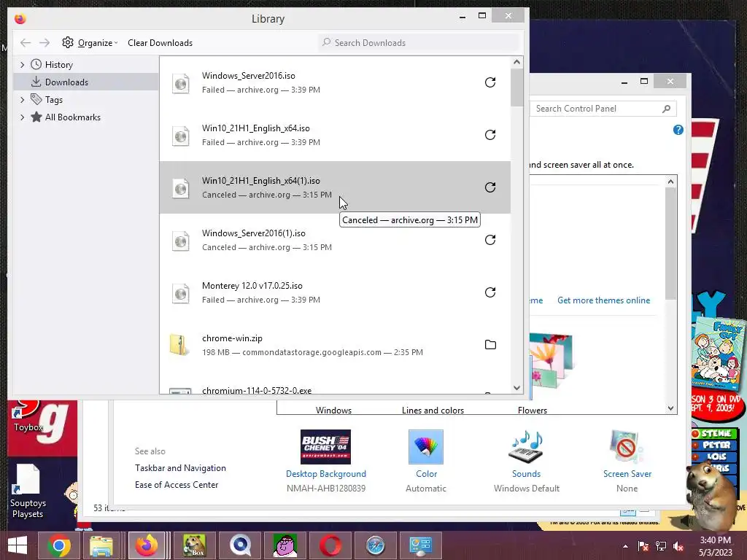The width and height of the screenshot is (747, 560).
Task: Expand the History tree node
Action: coord(22,65)
